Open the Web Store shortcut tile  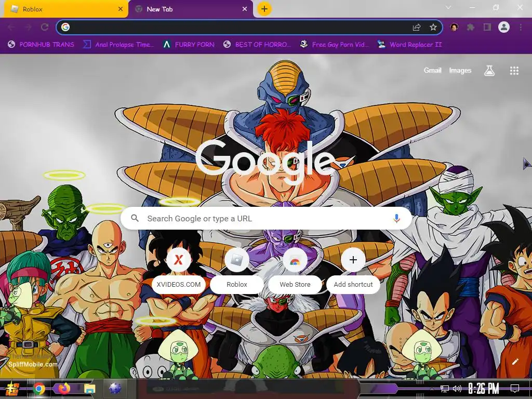pyautogui.click(x=295, y=270)
